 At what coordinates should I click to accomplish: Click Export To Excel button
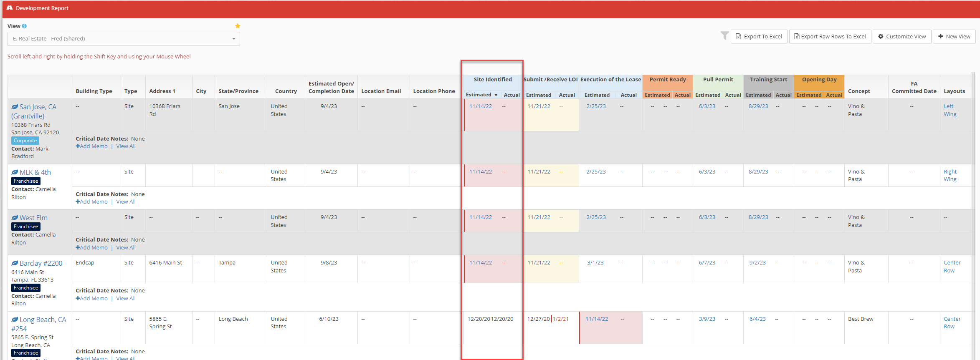[x=759, y=37]
